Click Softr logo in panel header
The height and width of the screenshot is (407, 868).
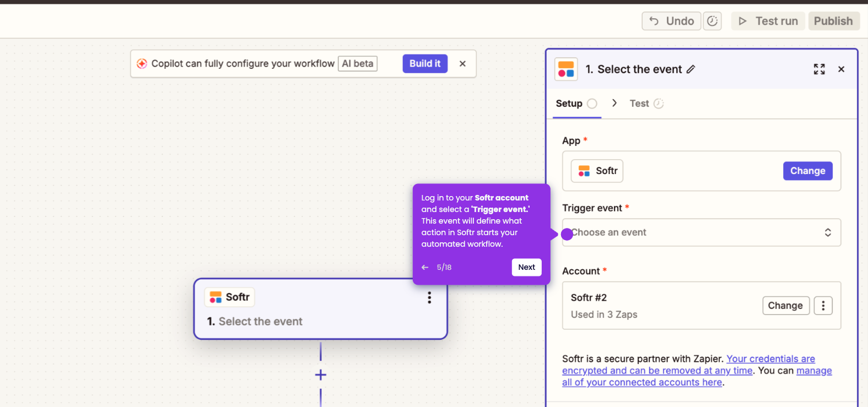(x=566, y=69)
